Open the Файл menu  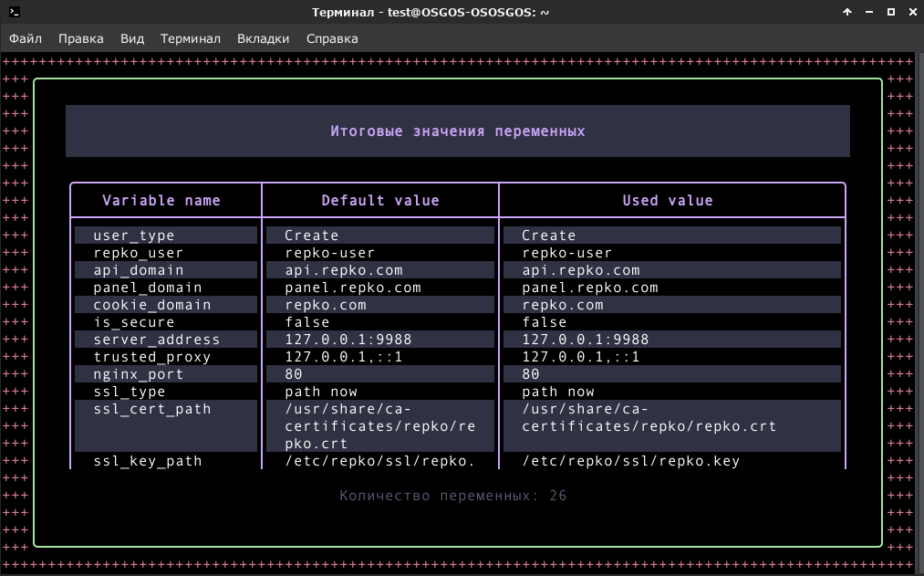pos(26,39)
